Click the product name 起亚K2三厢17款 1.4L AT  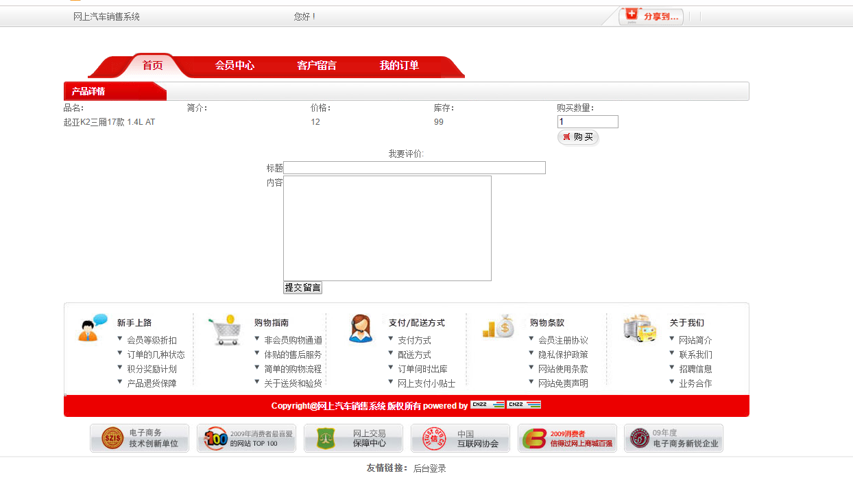109,122
